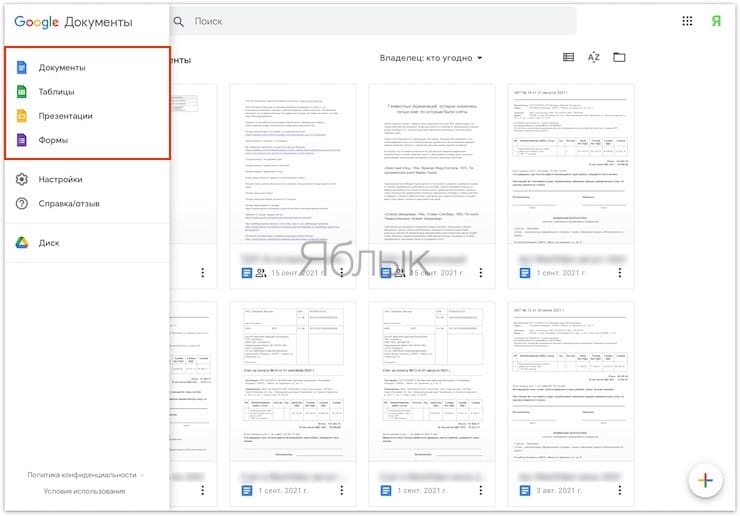Open Счет на оплату сентября 2021 thumbnail
Screen dimensions: 740x516
pos(293,382)
